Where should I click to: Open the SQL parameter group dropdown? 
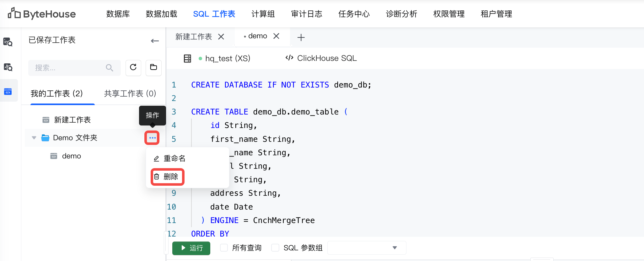tap(367, 248)
